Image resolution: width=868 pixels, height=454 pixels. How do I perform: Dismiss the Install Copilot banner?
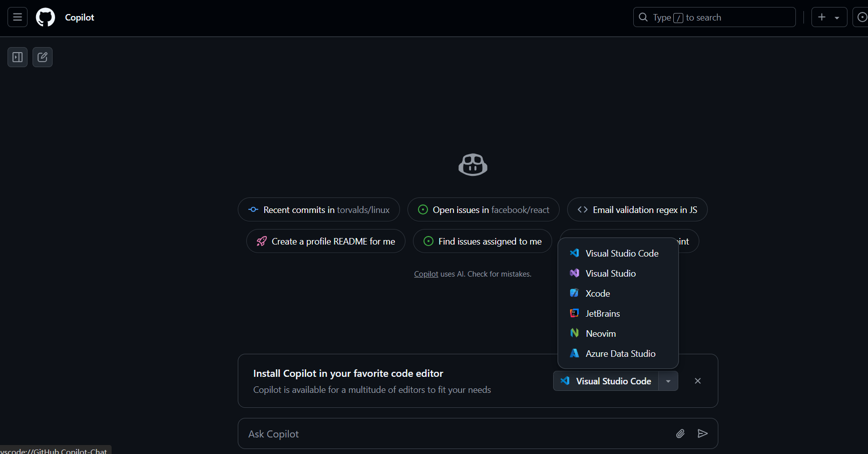click(698, 381)
